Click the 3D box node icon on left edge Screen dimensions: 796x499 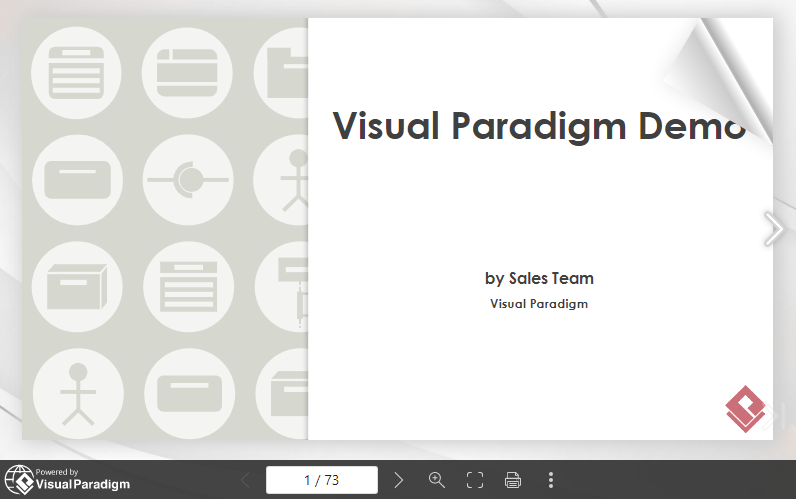[x=77, y=286]
